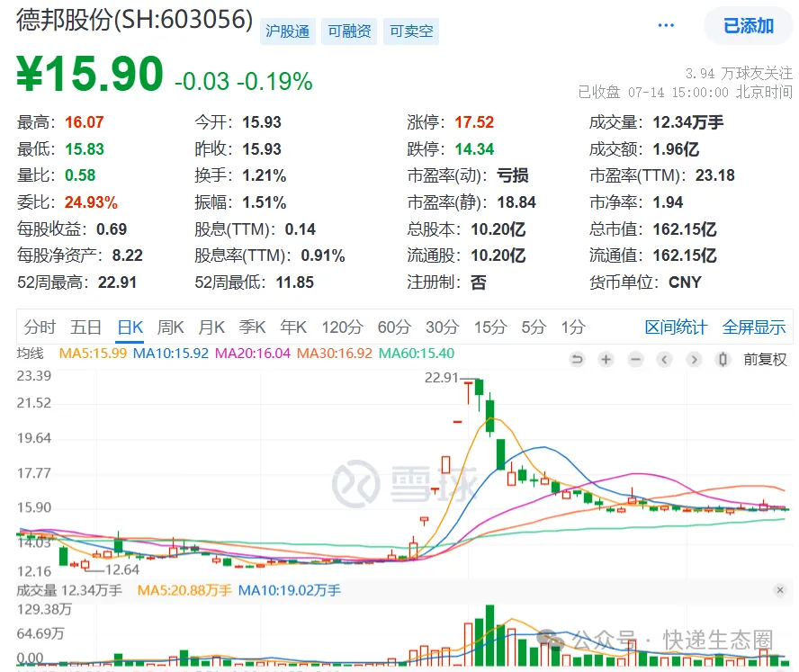The height and width of the screenshot is (672, 799).
Task: Switch to the 60分 chart tab
Action: [394, 327]
